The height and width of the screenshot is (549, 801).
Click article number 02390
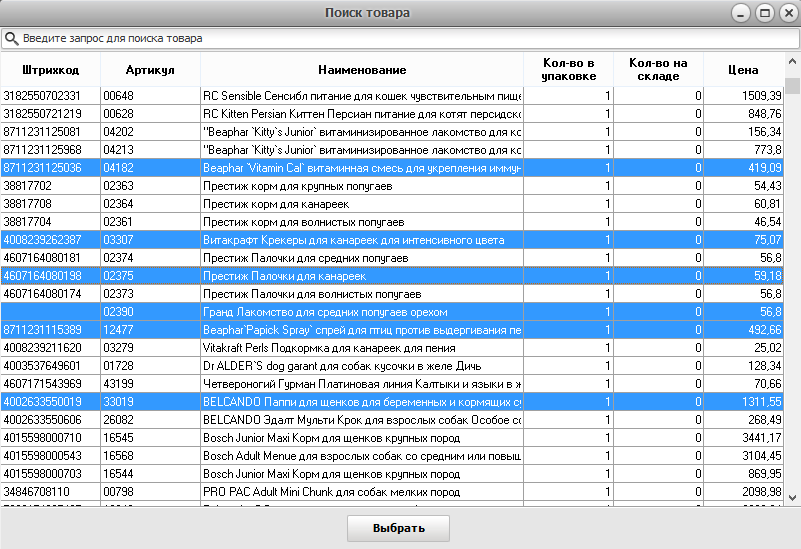[x=119, y=312]
